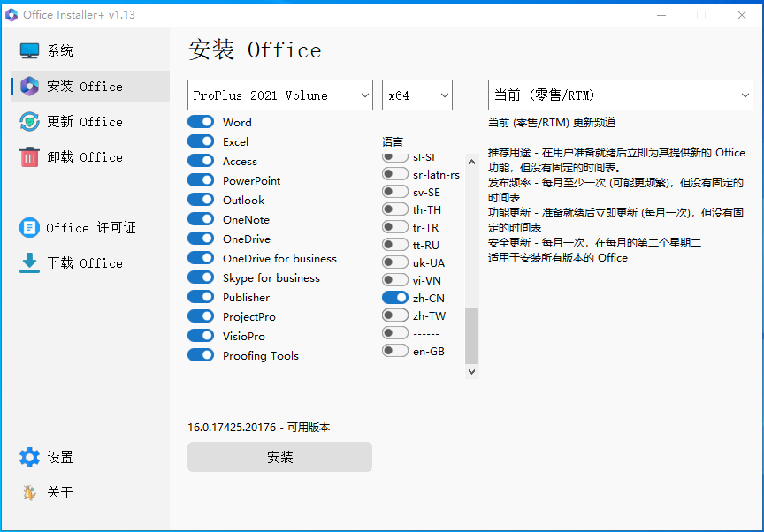The image size is (764, 532).
Task: Enable the sv-SE language
Action: click(x=395, y=192)
